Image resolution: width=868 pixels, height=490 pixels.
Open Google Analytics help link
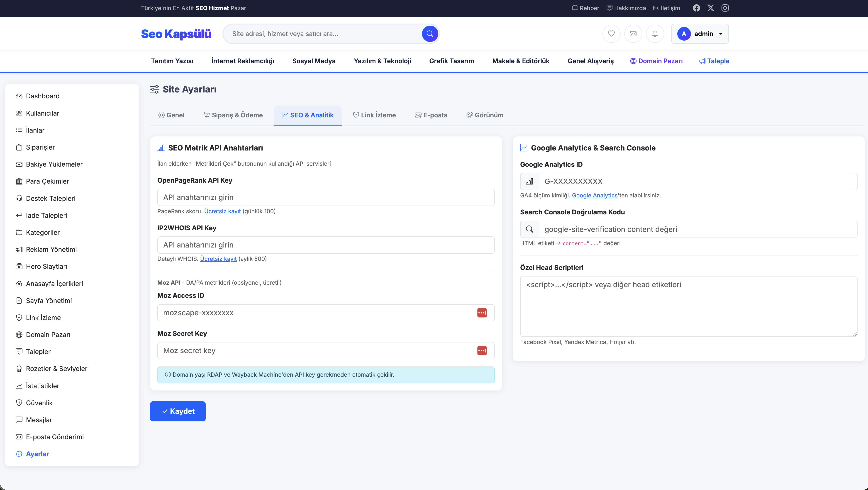tap(594, 195)
